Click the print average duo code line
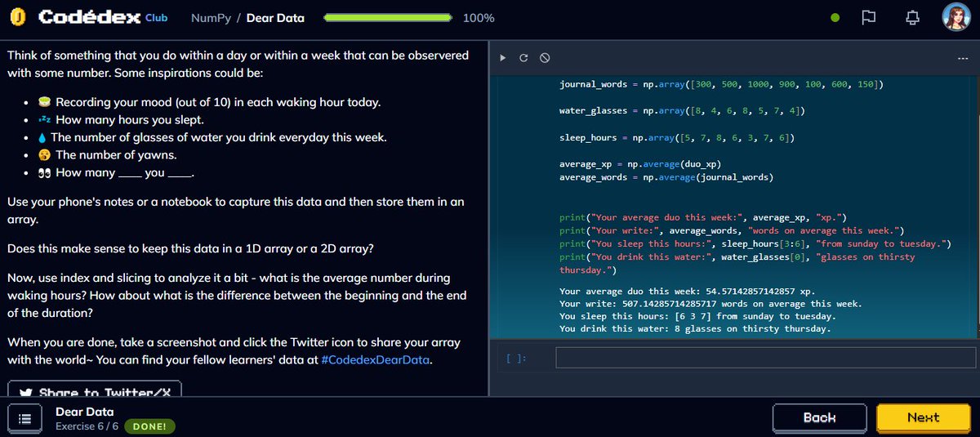 (703, 217)
